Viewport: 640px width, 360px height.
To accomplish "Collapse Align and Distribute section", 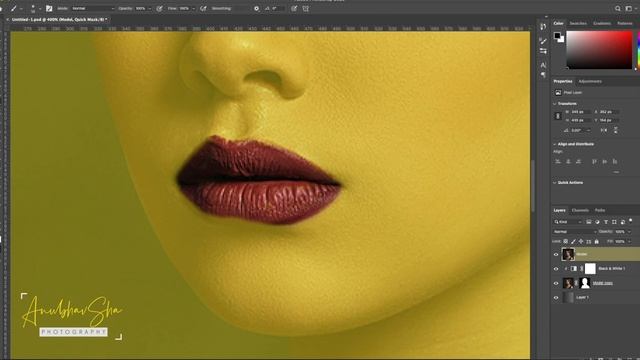I will point(555,144).
